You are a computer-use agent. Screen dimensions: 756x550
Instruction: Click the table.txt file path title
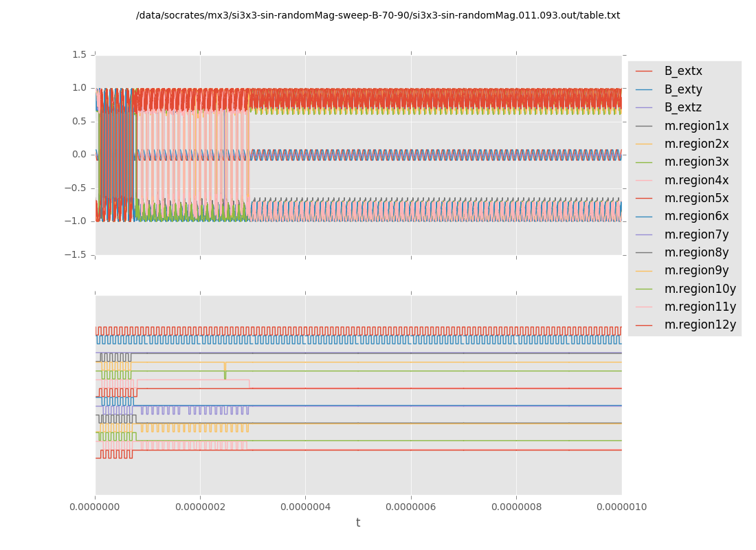[x=378, y=15]
